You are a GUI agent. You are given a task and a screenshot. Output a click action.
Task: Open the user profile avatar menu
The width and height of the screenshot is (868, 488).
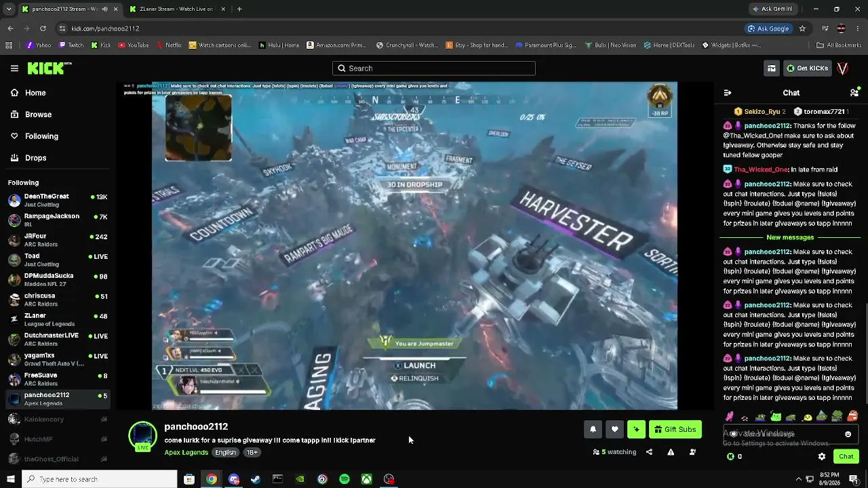843,68
